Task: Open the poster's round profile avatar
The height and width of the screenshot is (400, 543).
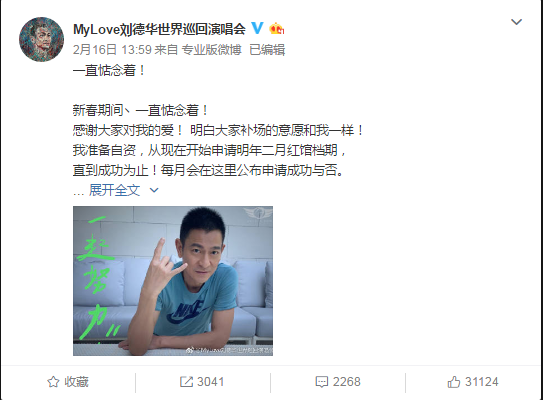Action: 42,39
